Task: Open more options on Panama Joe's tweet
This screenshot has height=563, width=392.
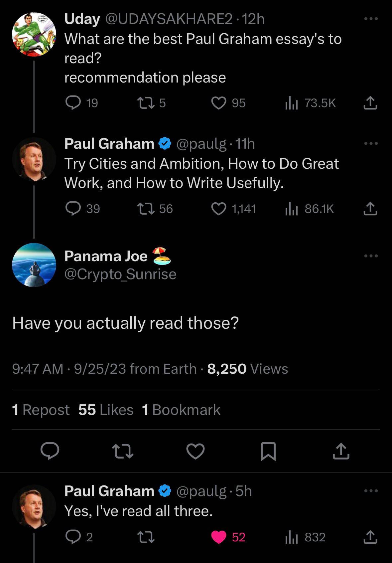Action: [x=371, y=256]
